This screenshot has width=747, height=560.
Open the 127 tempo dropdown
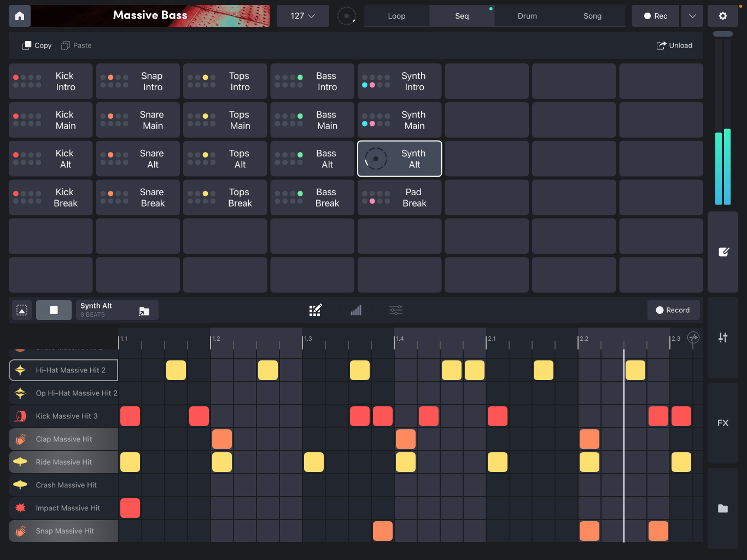302,16
